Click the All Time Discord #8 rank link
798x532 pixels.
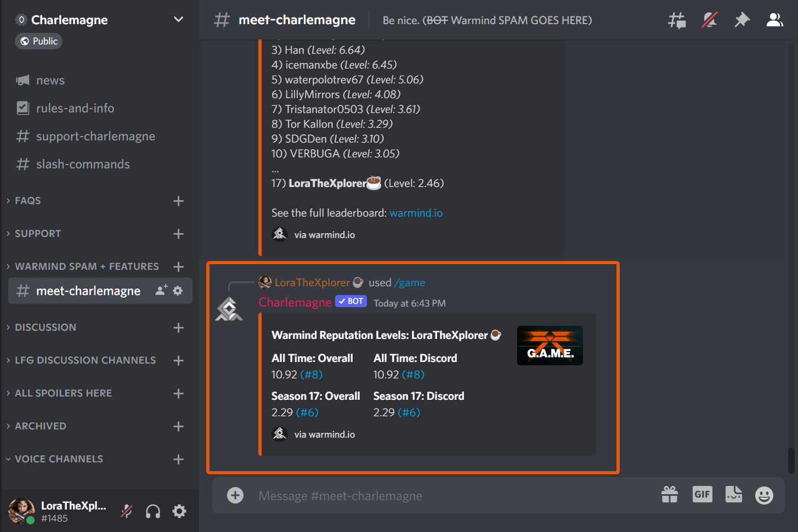(x=413, y=375)
